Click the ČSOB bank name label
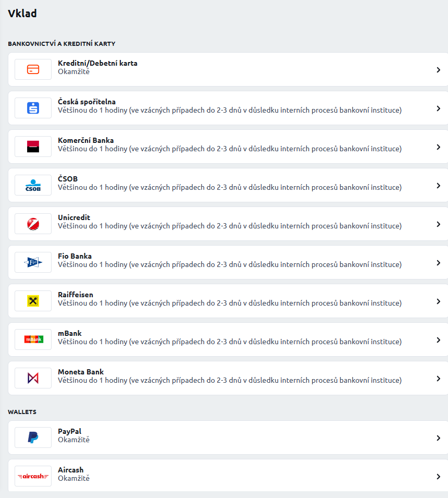448x498 pixels. [x=68, y=179]
